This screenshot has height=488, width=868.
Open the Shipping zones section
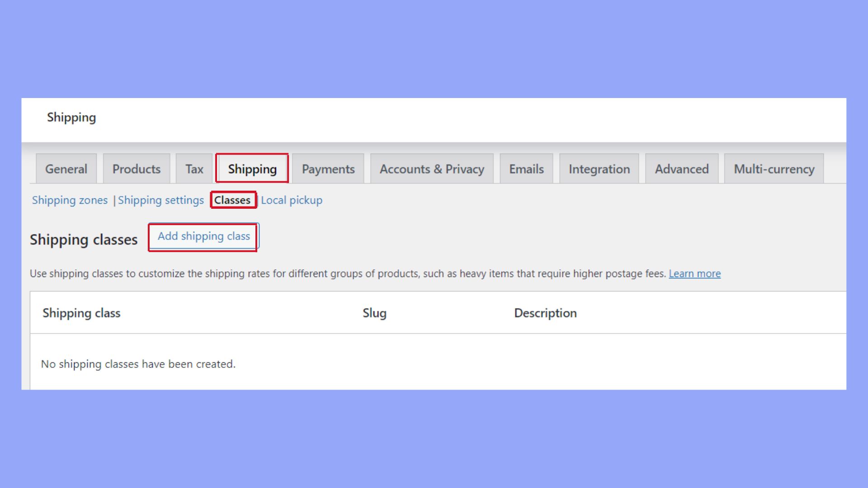coord(69,200)
